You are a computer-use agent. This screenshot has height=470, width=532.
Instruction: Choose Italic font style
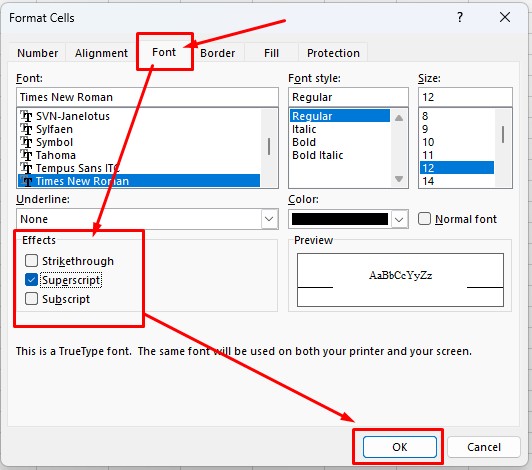click(340, 129)
